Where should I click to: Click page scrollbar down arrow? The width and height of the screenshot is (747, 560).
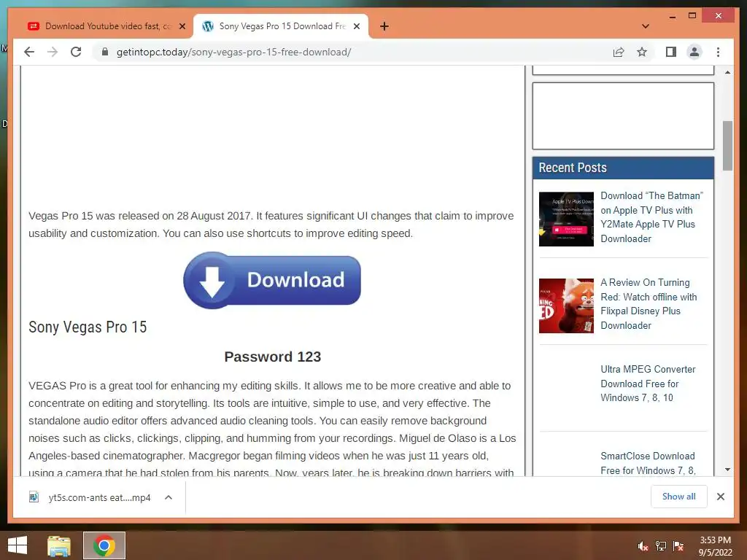pyautogui.click(x=727, y=470)
